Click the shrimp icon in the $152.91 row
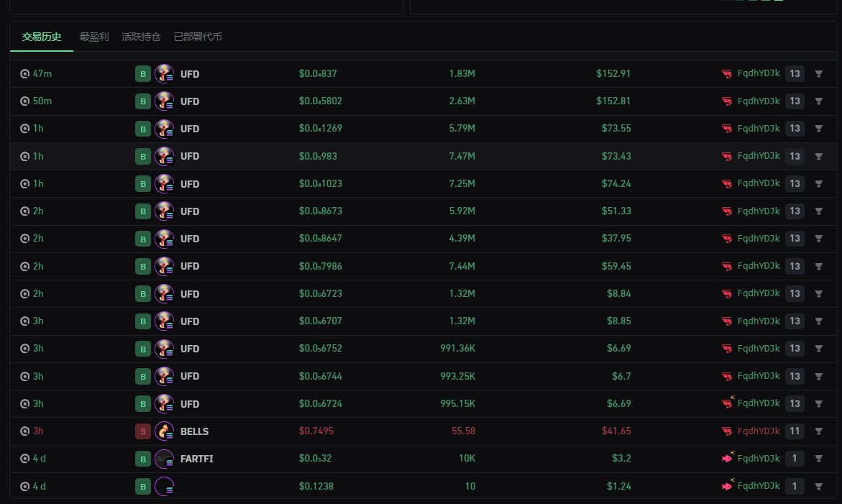The image size is (842, 504). tap(726, 73)
